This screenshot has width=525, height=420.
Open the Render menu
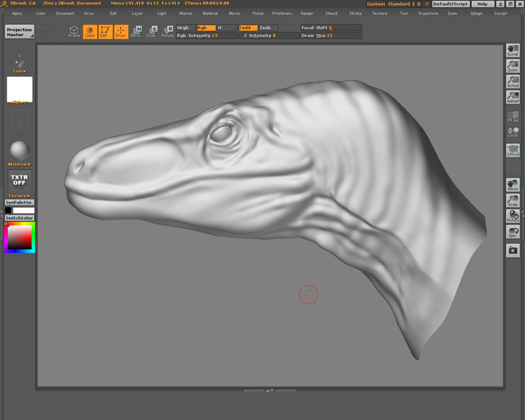(x=306, y=13)
